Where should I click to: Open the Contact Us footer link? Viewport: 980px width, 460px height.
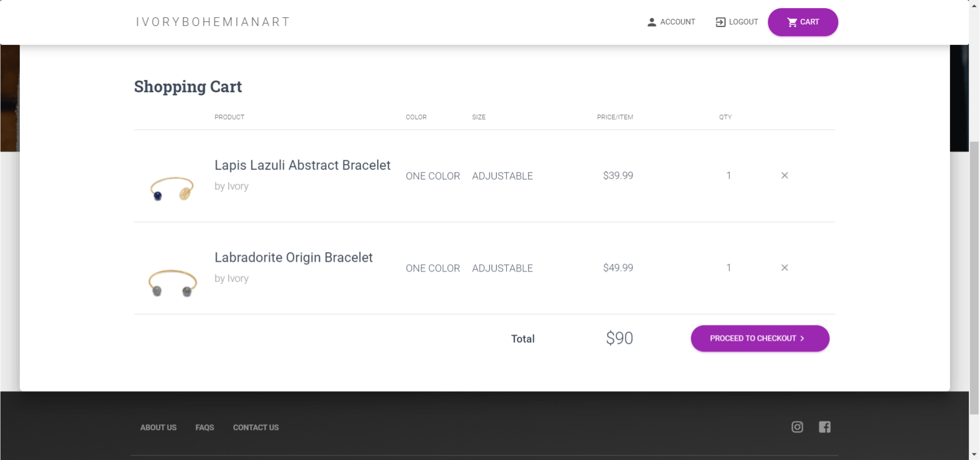coord(256,427)
